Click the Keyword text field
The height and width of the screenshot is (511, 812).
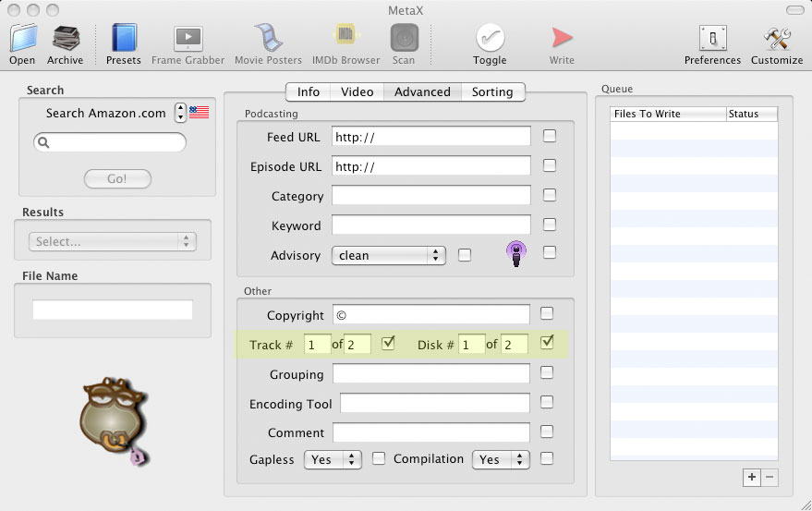coord(430,225)
